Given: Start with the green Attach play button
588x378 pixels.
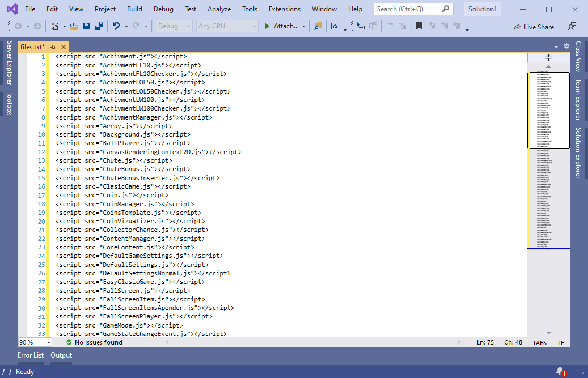Looking at the screenshot, I should [266, 26].
